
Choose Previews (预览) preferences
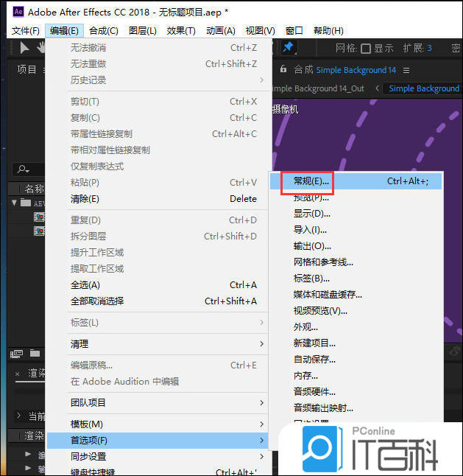(356, 197)
